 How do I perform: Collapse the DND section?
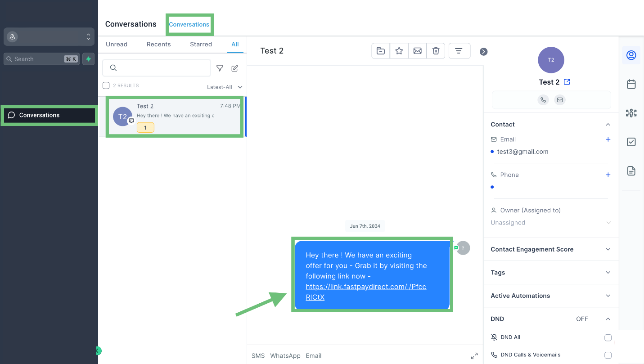608,319
